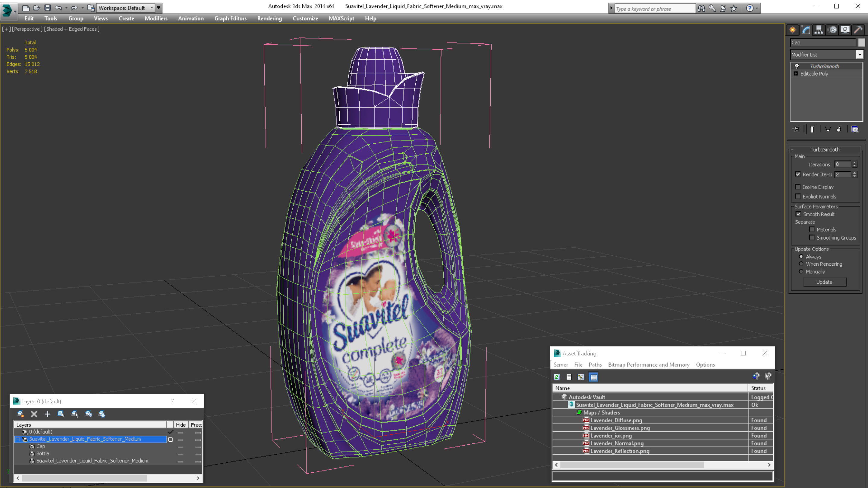Open the Motion command panel tab
This screenshot has width=868, height=488.
(x=832, y=30)
